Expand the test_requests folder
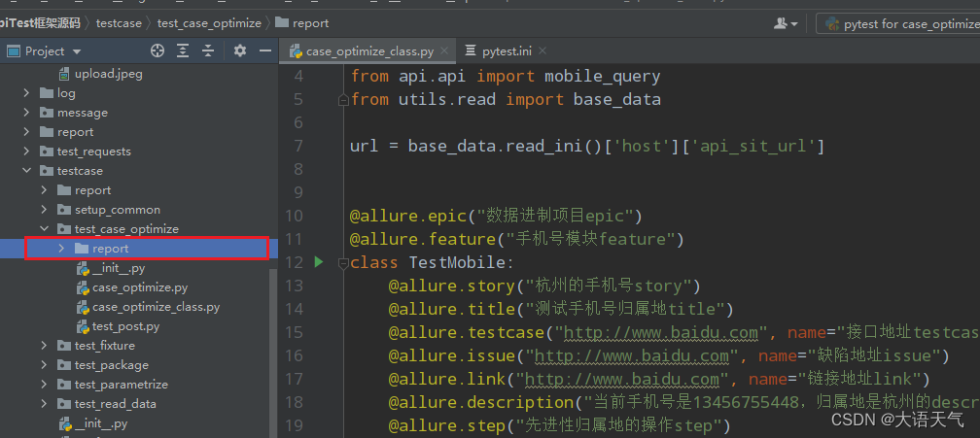This screenshot has width=980, height=438. [x=26, y=152]
